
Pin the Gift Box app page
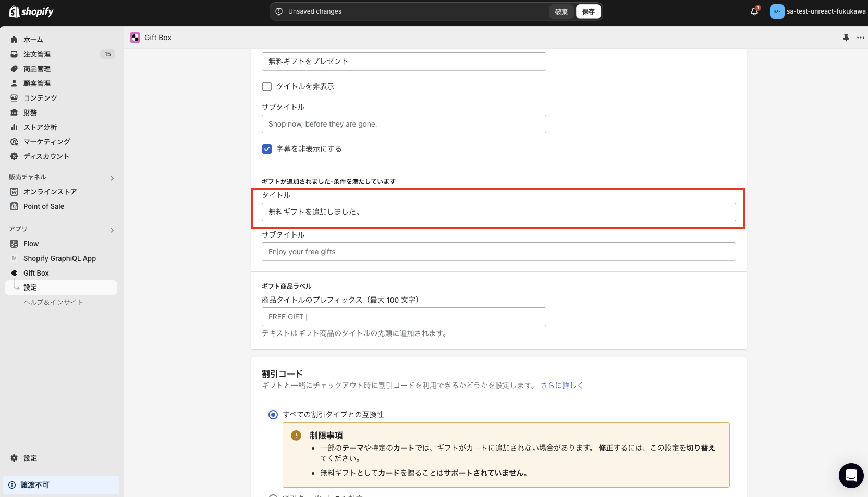(846, 38)
